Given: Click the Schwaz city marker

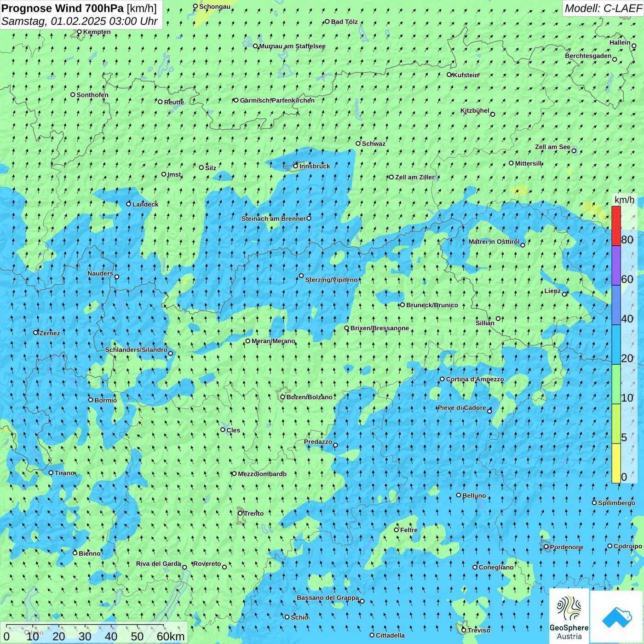Looking at the screenshot, I should coord(358,143).
